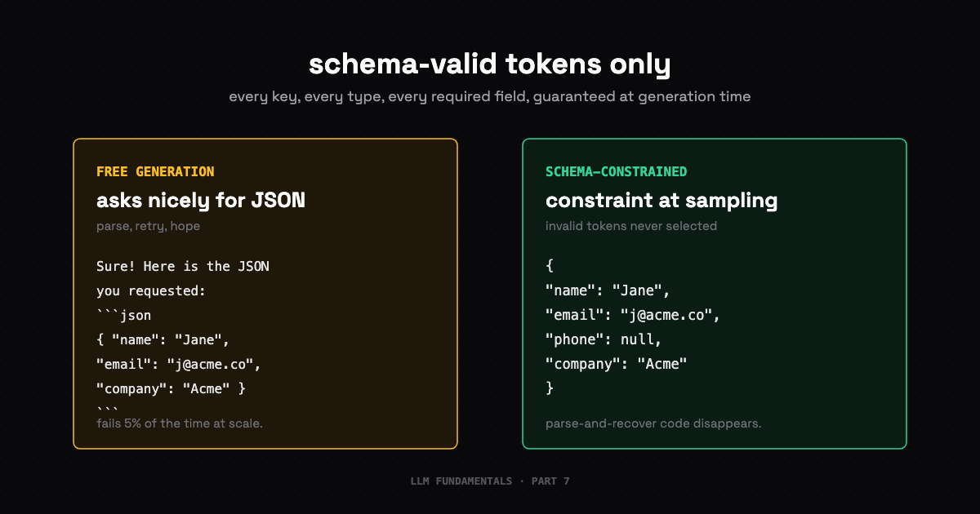Select the subtitle about guaranteed generation time
This screenshot has width=980, height=514.
(490, 96)
